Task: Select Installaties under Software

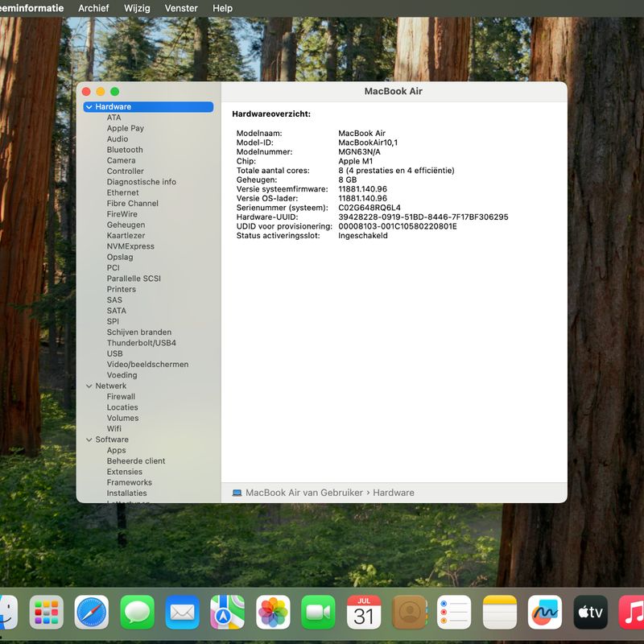Action: (126, 493)
